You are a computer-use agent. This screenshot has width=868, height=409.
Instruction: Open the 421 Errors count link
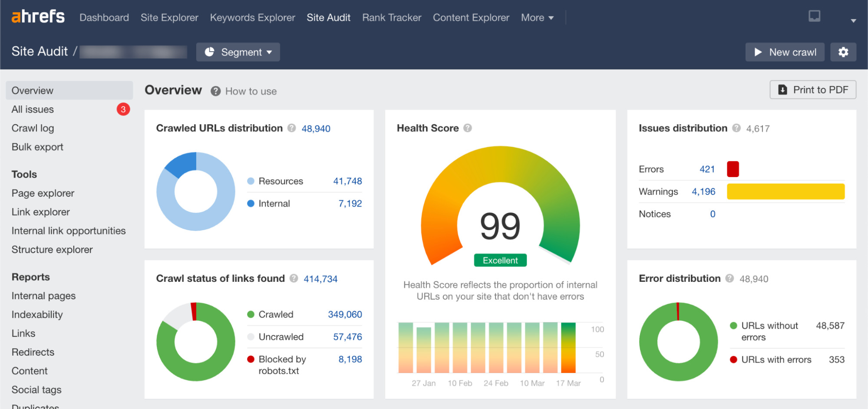[707, 169]
